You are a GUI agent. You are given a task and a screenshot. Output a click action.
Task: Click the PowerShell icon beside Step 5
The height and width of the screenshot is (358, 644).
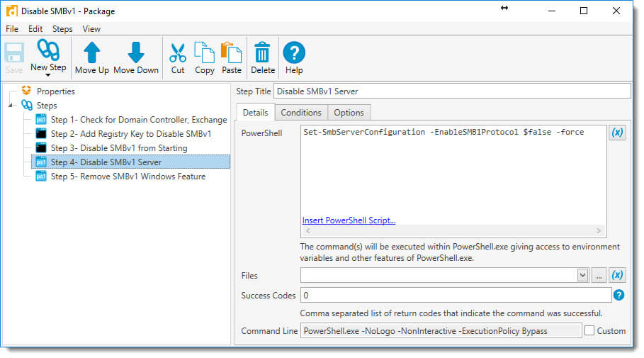tap(41, 176)
